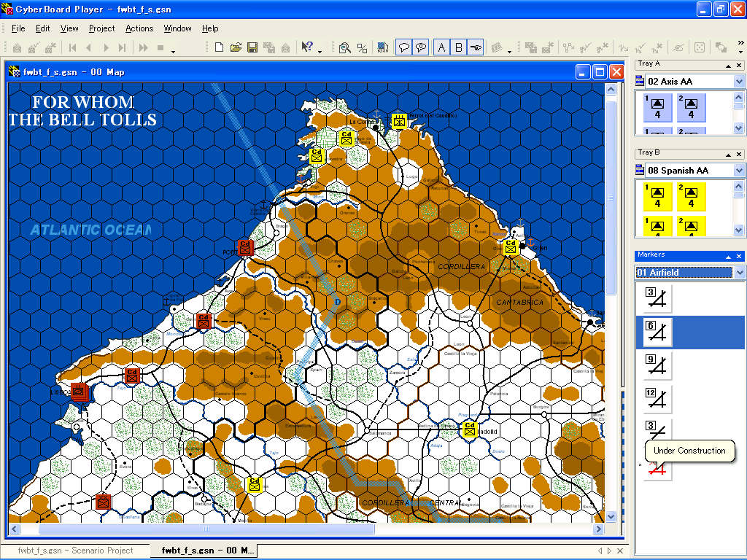The image size is (747, 560).
Task: Expand the 01 Airfield markers dropdown
Action: [739, 273]
